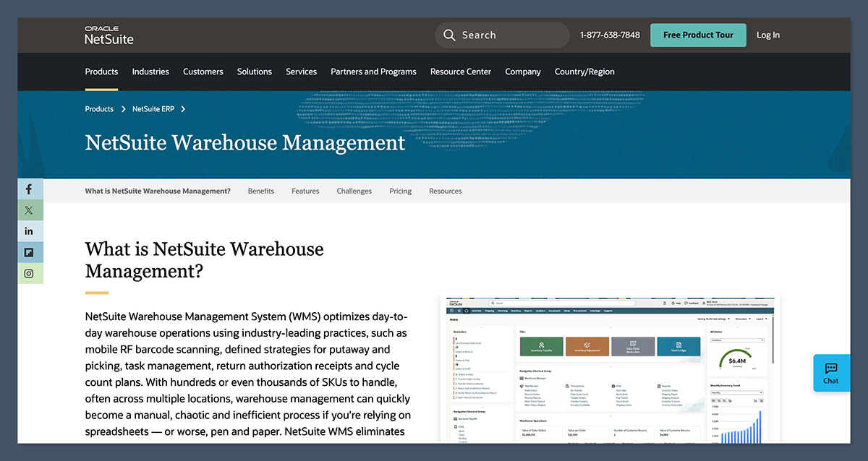
Task: Start the Free Product Tour
Action: point(698,35)
